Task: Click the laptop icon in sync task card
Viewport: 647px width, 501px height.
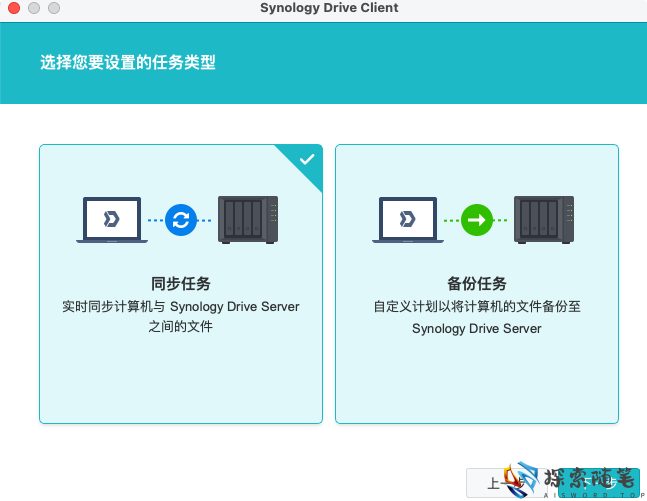Action: tap(112, 220)
